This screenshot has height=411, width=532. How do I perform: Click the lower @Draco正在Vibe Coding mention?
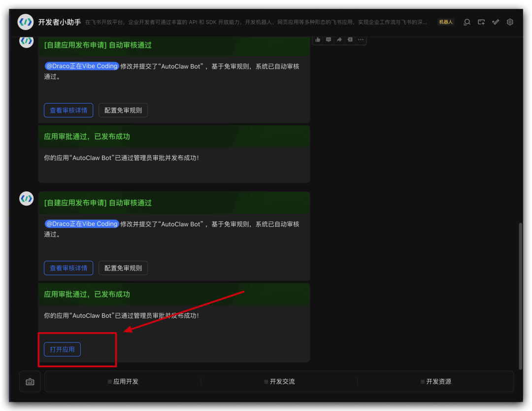pos(82,224)
